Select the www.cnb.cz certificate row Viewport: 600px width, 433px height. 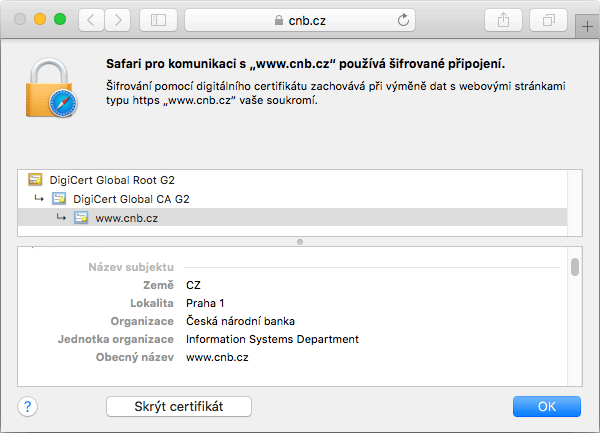(x=292, y=218)
